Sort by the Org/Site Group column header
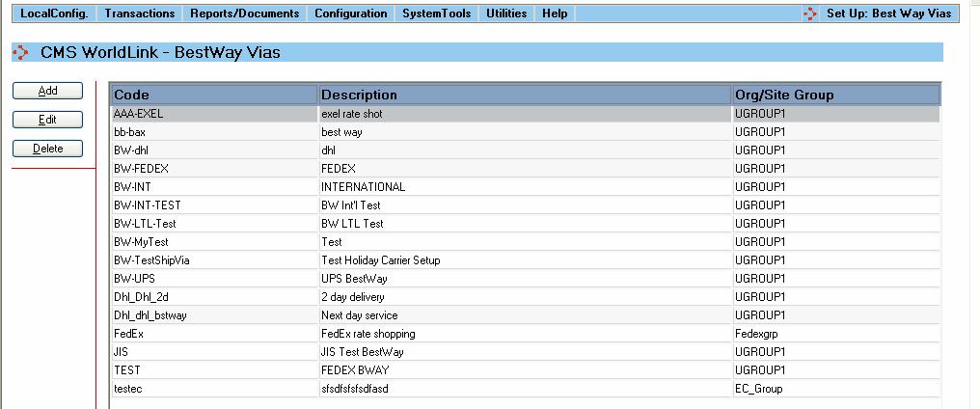The height and width of the screenshot is (409, 980). coord(835,95)
